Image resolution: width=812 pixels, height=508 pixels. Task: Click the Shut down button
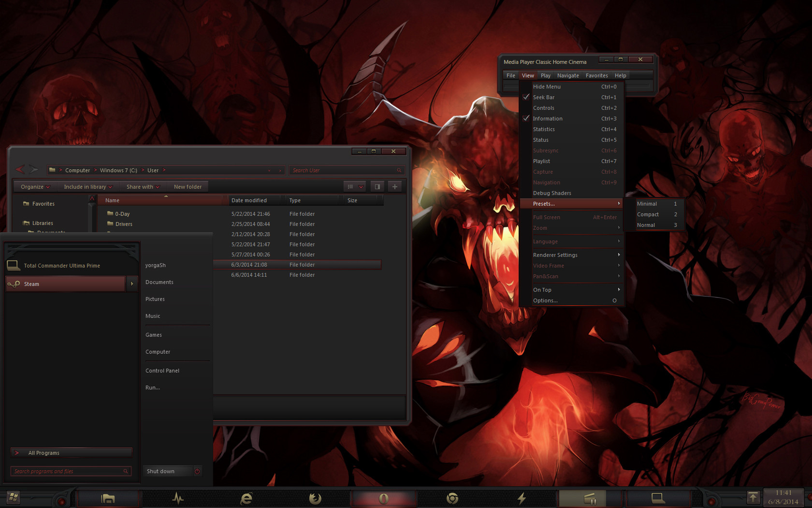point(168,471)
